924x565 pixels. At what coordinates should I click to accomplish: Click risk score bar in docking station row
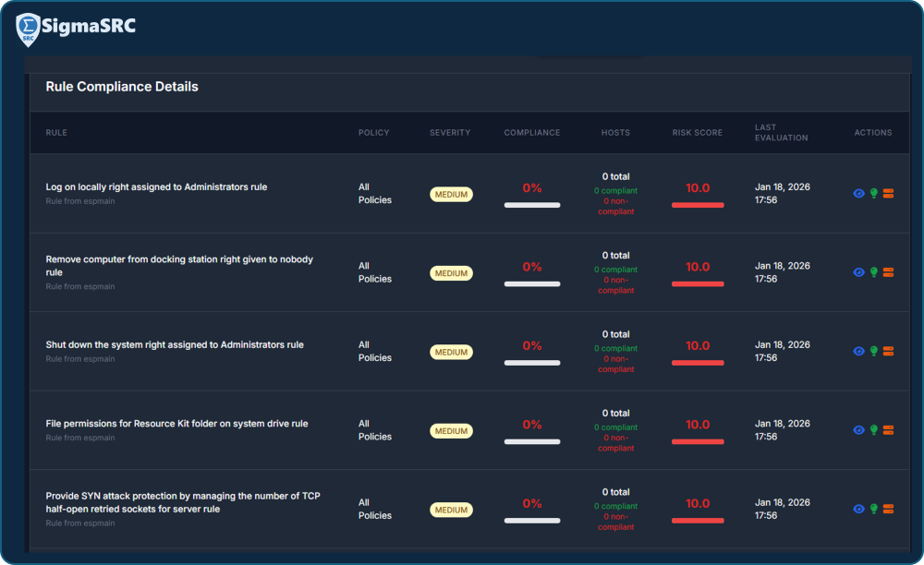tap(698, 284)
